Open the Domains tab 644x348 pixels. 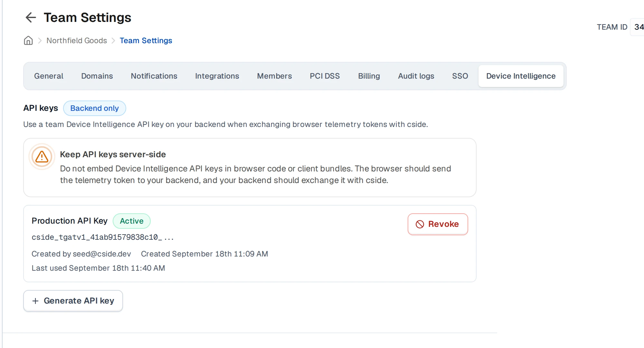pyautogui.click(x=97, y=76)
